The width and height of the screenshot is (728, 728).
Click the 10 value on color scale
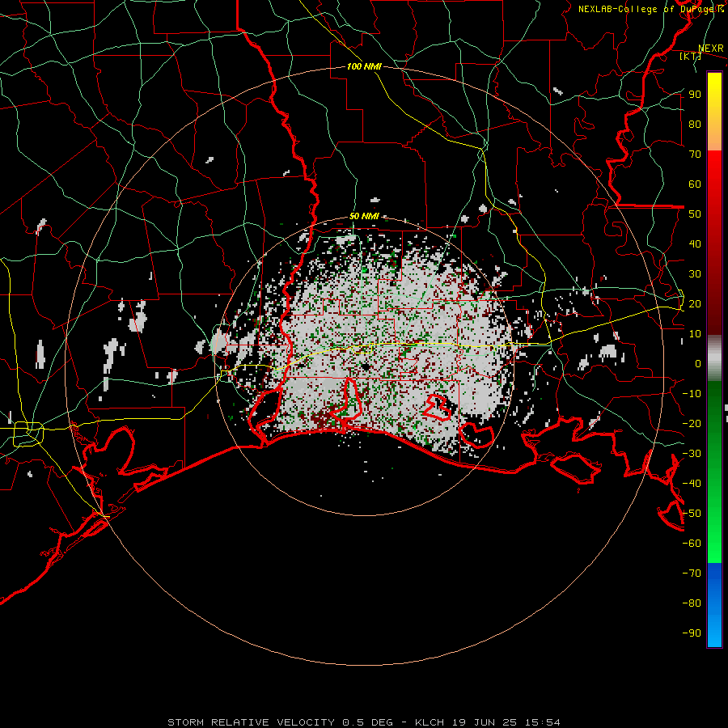point(695,334)
